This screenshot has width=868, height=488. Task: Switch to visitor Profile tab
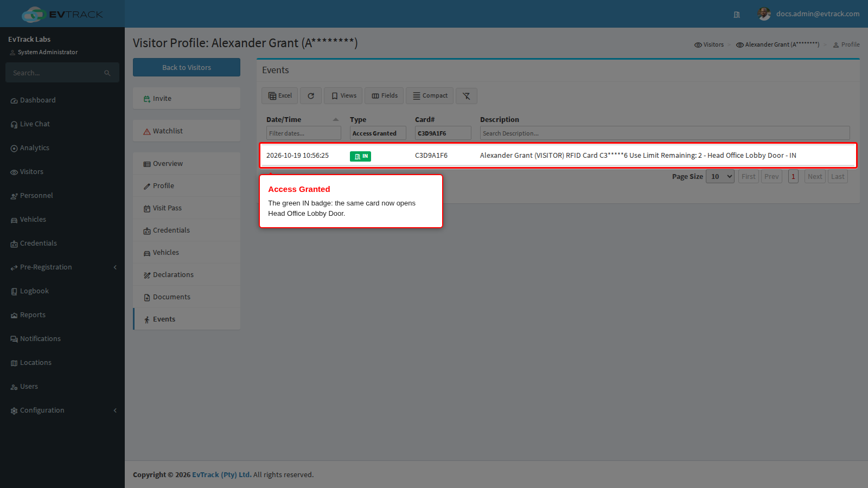click(187, 186)
